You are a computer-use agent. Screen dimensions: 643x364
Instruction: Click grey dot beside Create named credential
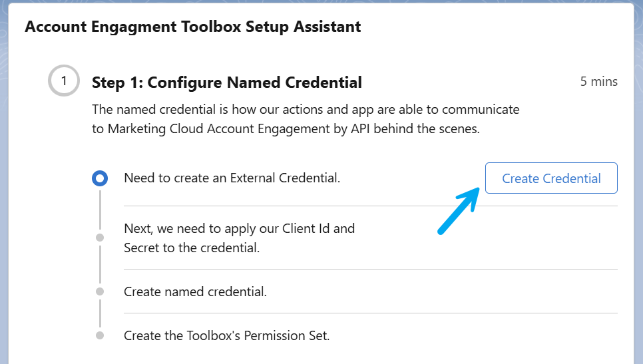click(x=100, y=291)
